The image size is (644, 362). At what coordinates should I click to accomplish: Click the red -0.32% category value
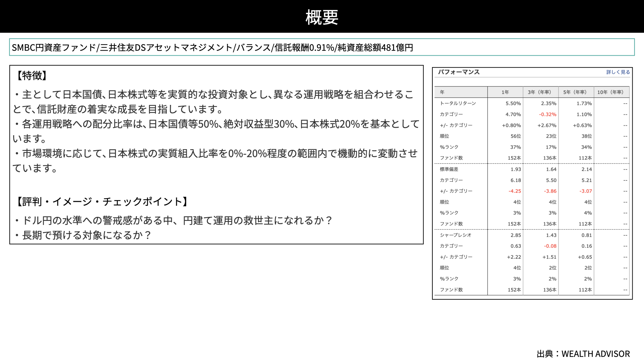click(x=548, y=114)
